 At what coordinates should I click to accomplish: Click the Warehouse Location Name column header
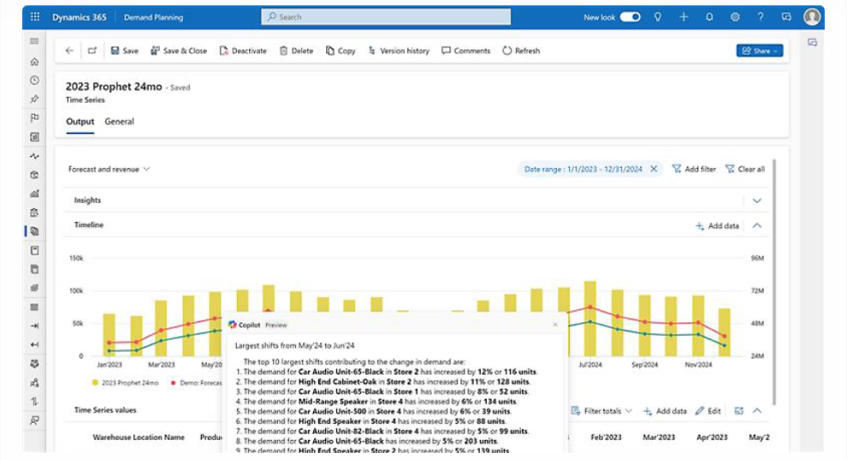tap(138, 437)
